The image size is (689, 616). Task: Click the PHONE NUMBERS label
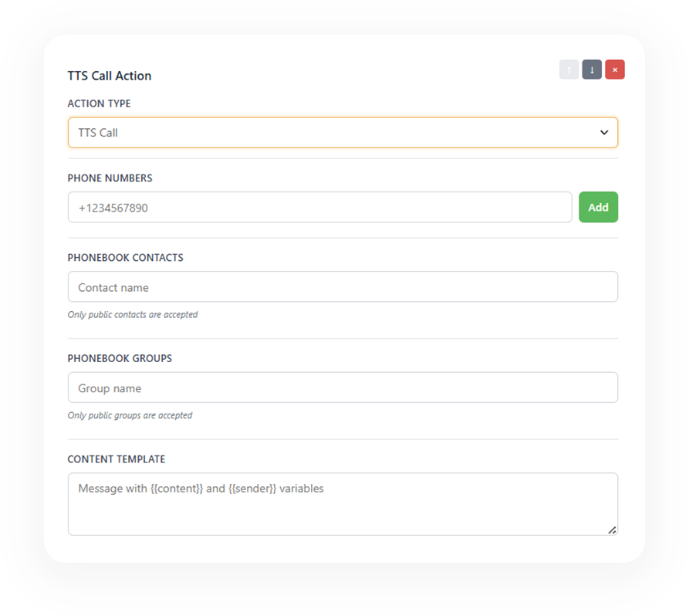coord(110,178)
